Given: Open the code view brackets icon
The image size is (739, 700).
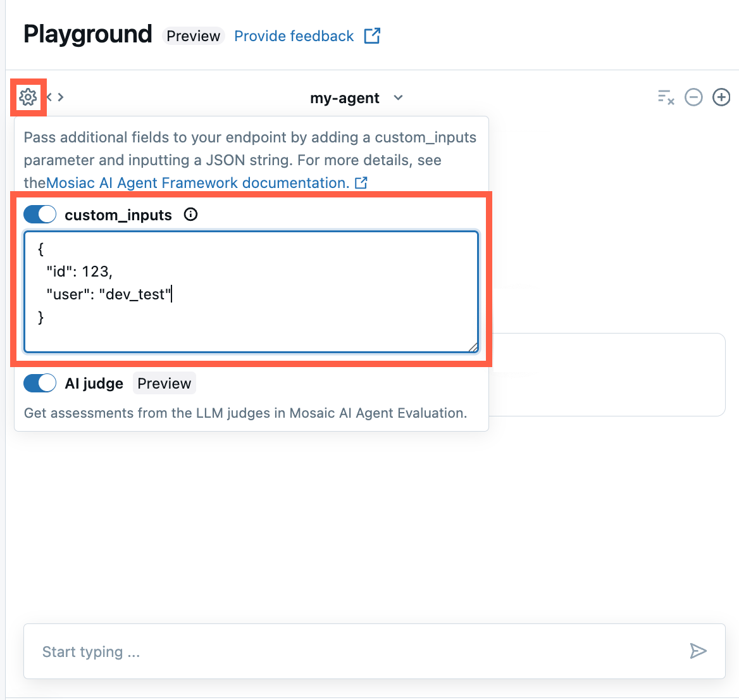Looking at the screenshot, I should (56, 97).
